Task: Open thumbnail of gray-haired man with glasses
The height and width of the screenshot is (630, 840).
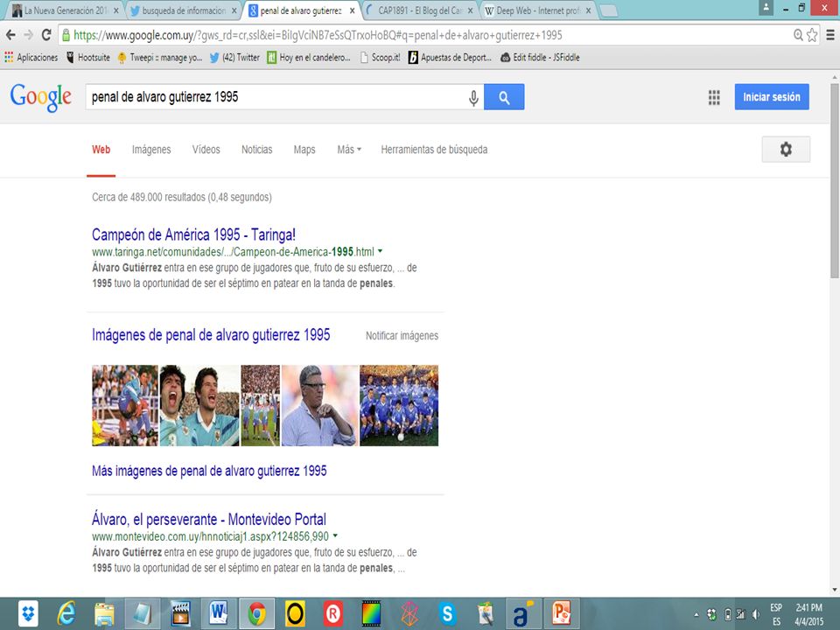Action: coord(320,405)
